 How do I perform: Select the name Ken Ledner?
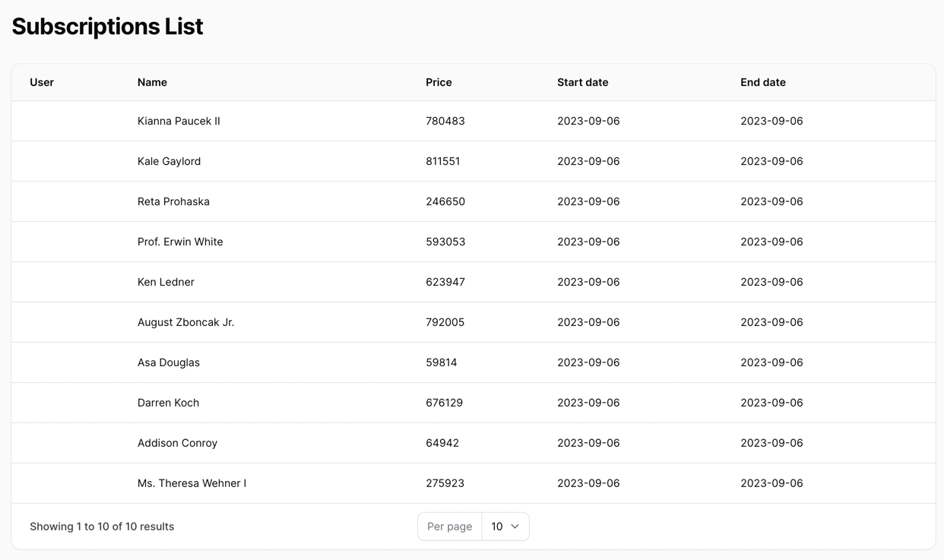pyautogui.click(x=166, y=282)
